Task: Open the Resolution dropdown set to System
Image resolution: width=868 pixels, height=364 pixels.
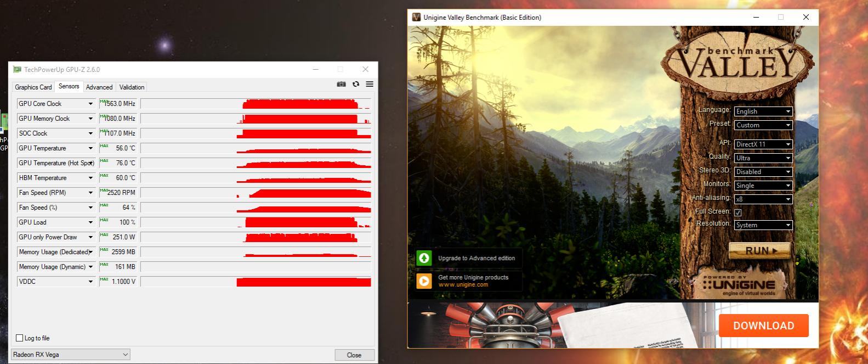Action: click(763, 225)
